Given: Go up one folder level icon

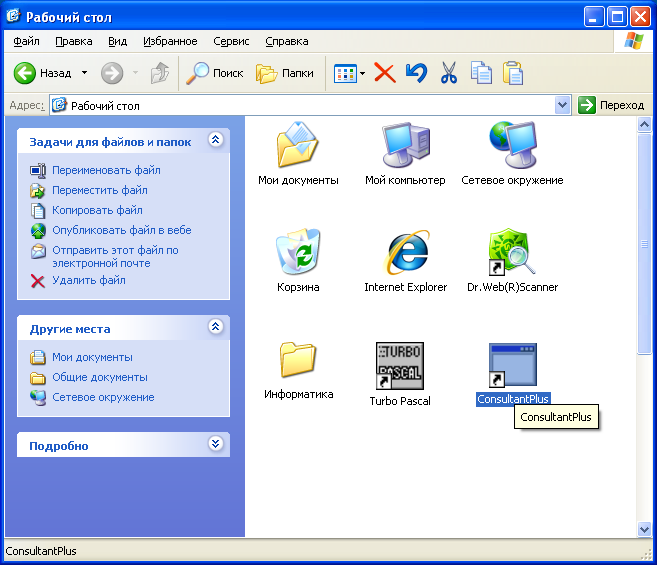Looking at the screenshot, I should pyautogui.click(x=160, y=73).
